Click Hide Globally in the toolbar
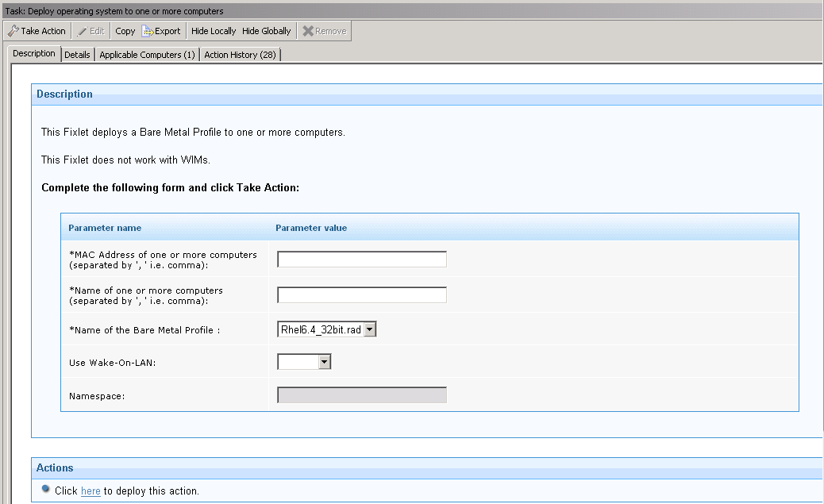The image size is (824, 504). (x=267, y=30)
